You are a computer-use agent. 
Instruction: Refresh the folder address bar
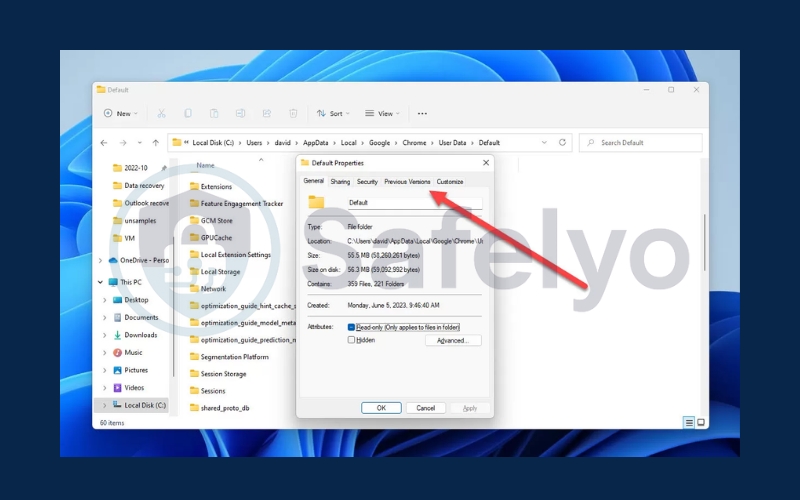pyautogui.click(x=562, y=142)
